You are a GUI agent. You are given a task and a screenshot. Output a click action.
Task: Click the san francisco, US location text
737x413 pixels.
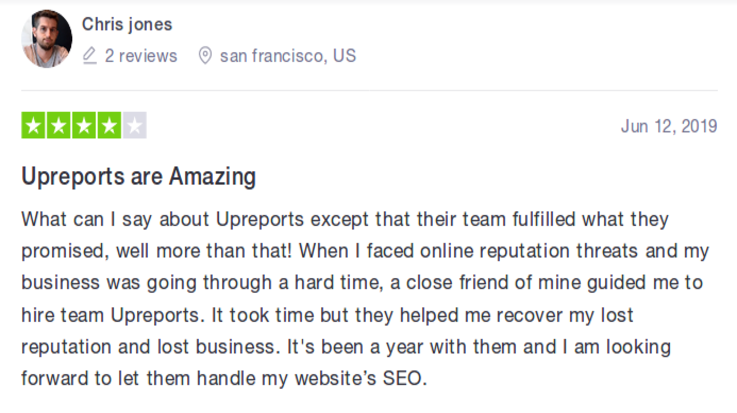(x=288, y=56)
